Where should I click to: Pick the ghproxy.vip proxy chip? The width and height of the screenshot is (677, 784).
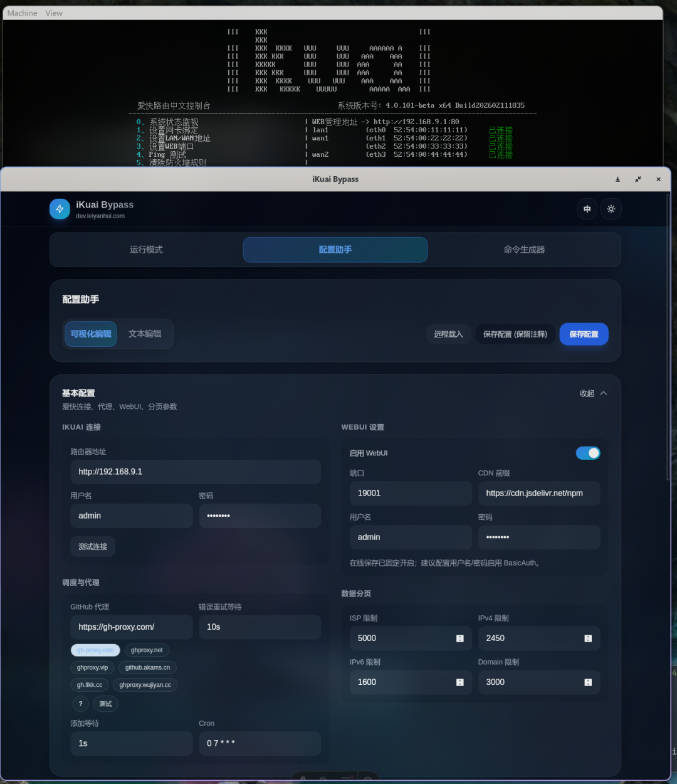pos(92,667)
